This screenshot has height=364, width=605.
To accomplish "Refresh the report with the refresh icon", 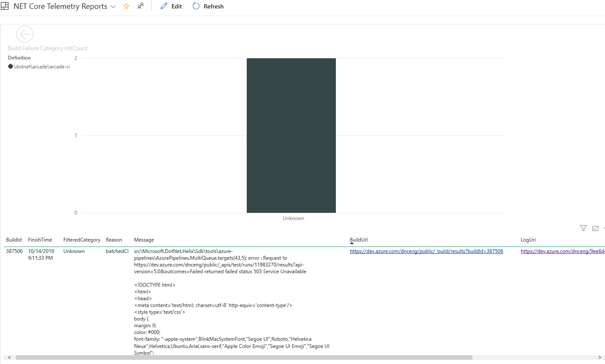I will (x=207, y=6).
